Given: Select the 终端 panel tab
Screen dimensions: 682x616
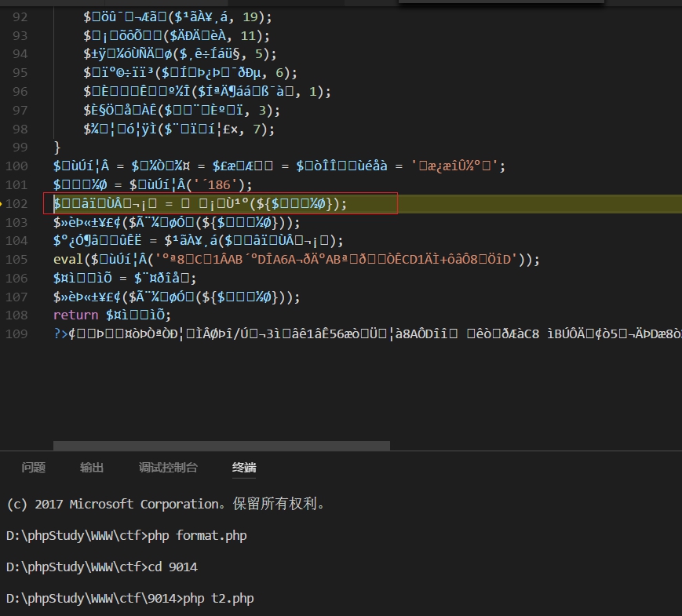Looking at the screenshot, I should click(244, 468).
